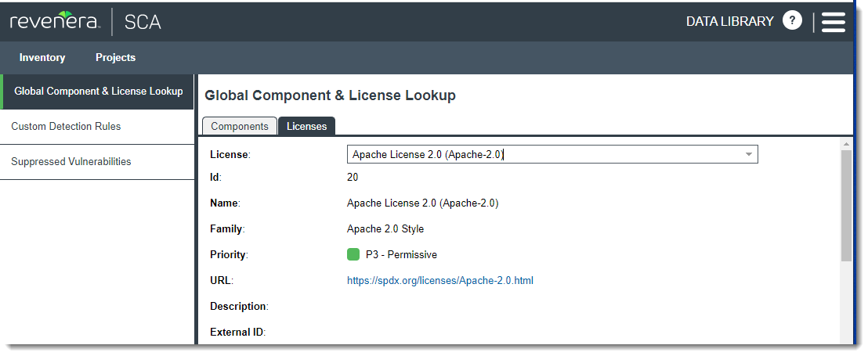The image size is (868, 356).
Task: Click the Global Component & License Lookup heading
Action: click(x=331, y=95)
